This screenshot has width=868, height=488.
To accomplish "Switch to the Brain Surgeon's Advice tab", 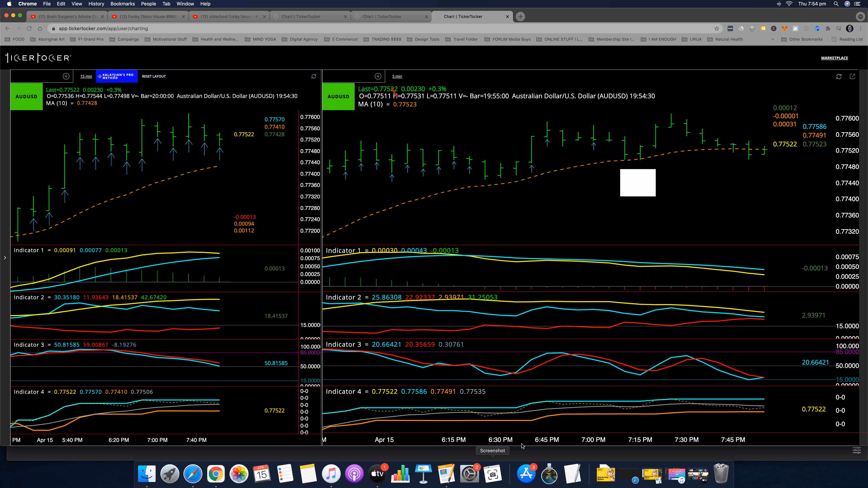I will coord(67,16).
